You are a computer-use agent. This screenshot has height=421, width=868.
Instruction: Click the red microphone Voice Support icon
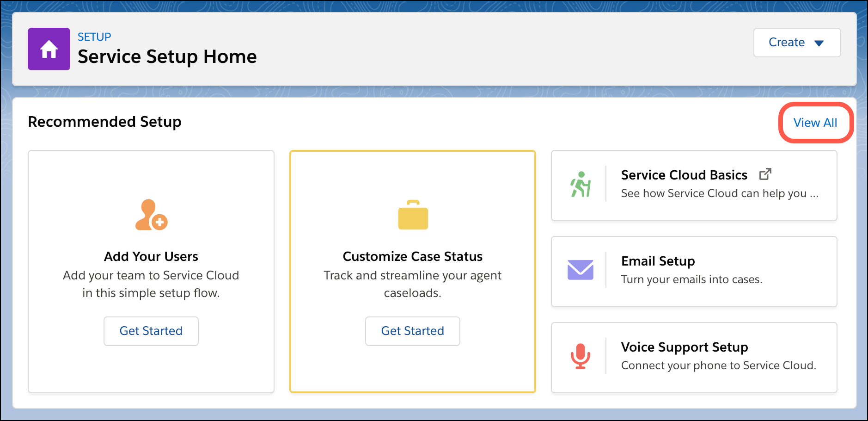(581, 356)
